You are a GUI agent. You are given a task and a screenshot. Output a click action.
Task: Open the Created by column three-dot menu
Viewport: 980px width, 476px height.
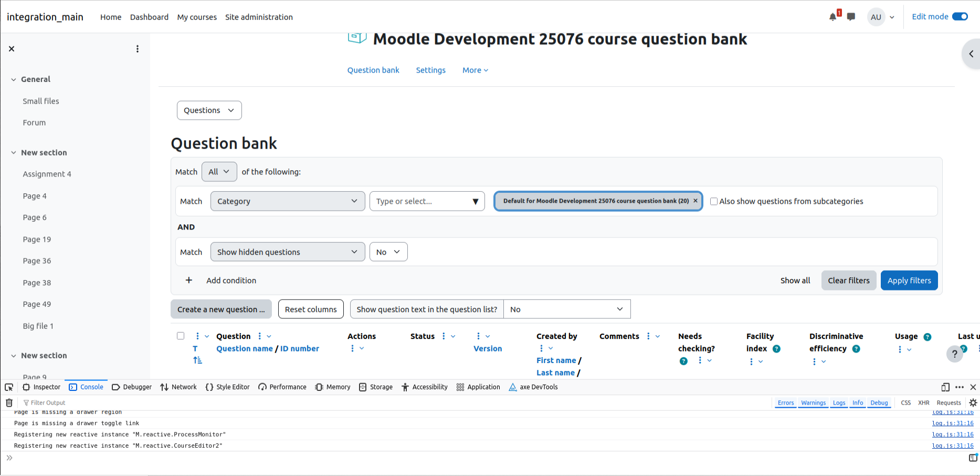click(541, 348)
